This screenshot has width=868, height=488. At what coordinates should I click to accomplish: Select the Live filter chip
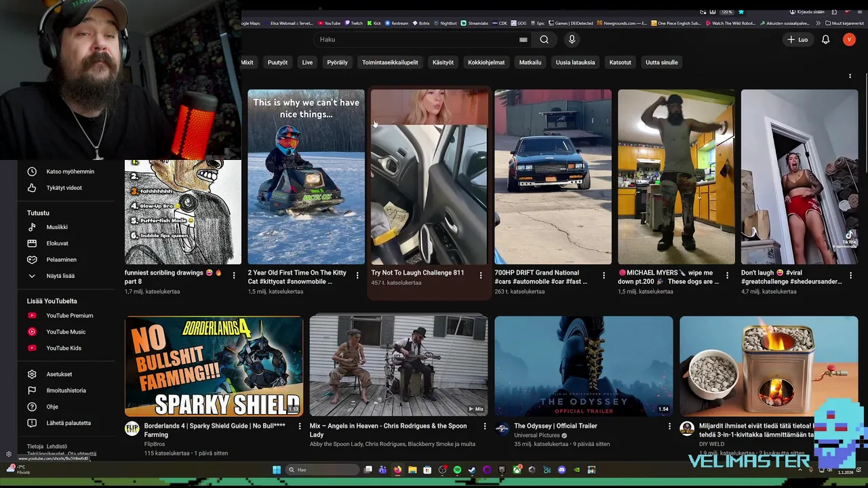[x=307, y=62]
